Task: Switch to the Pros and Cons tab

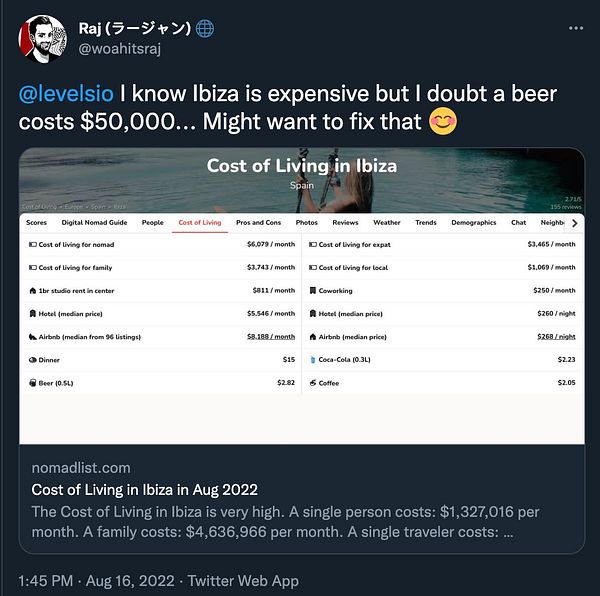Action: click(x=258, y=223)
